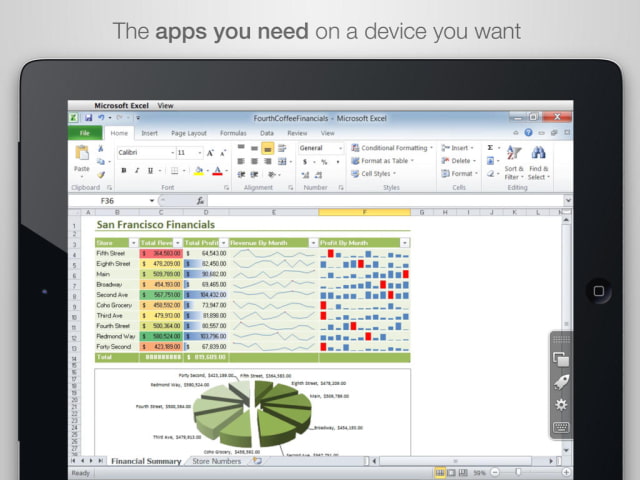Click the Format cells button

click(x=459, y=173)
